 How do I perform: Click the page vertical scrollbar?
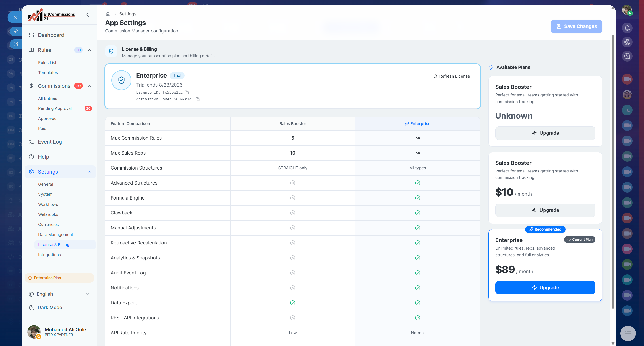pyautogui.click(x=613, y=172)
